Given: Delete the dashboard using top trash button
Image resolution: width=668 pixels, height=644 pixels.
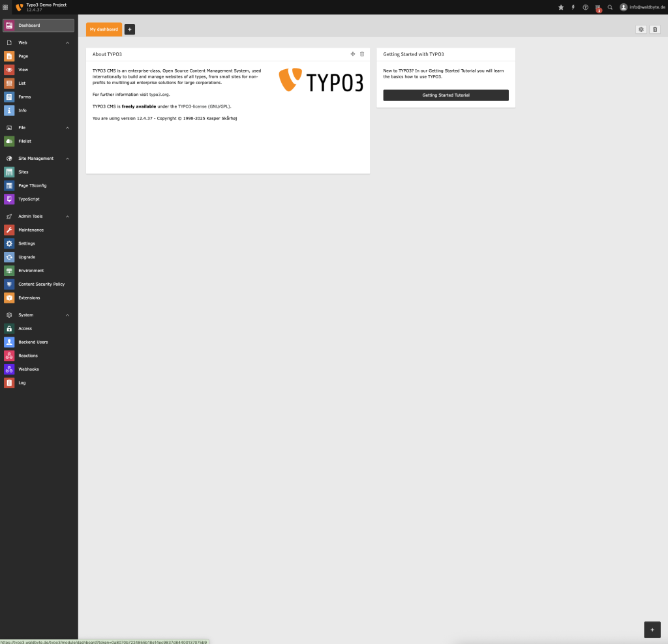Looking at the screenshot, I should tap(655, 29).
